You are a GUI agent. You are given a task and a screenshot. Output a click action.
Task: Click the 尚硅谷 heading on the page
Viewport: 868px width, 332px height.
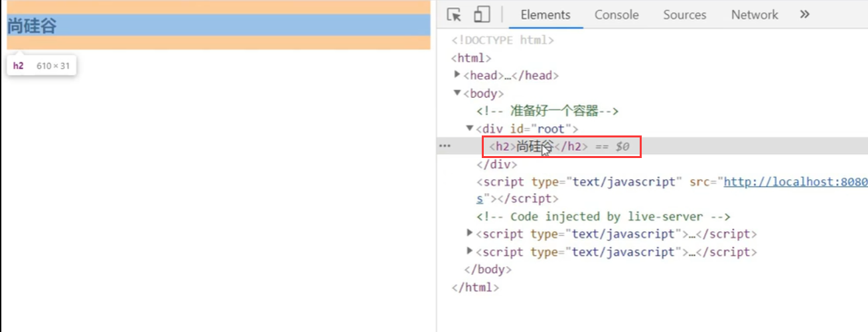tap(32, 25)
